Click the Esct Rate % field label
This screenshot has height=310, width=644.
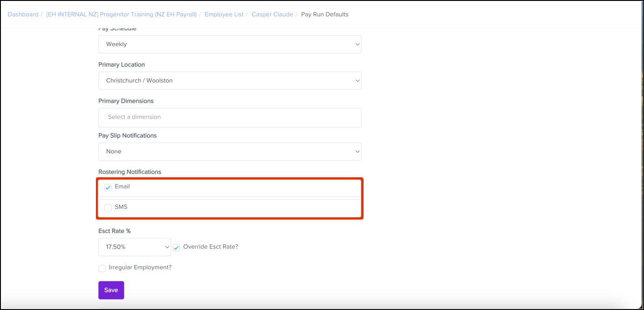point(115,231)
